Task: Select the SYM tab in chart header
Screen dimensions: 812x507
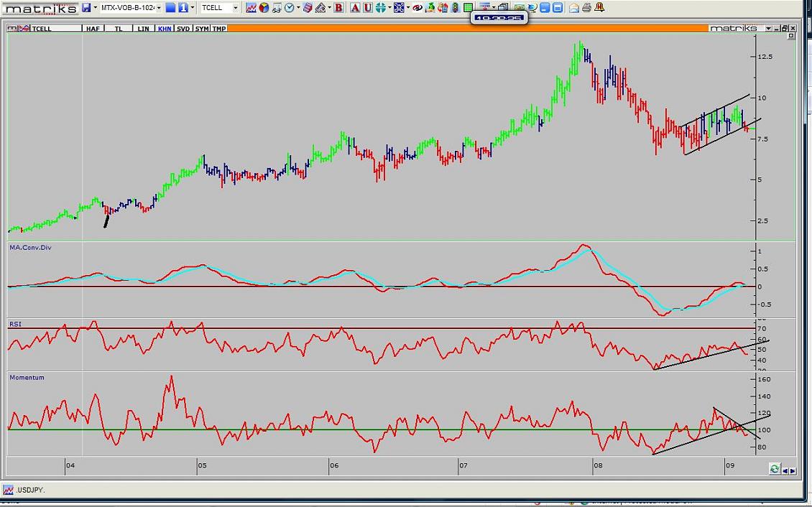Action: coord(202,29)
